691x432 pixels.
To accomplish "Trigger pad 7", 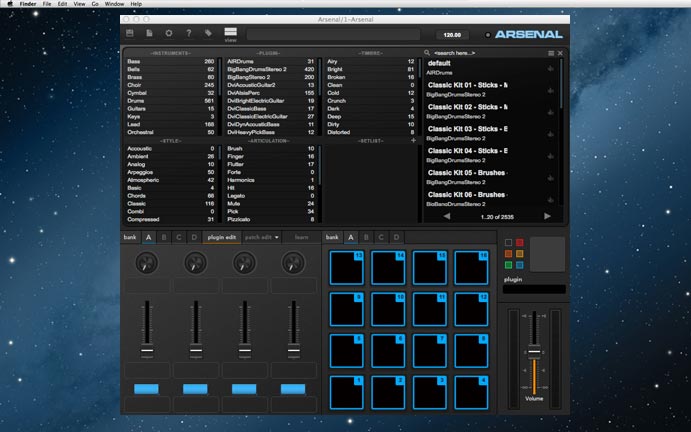I will click(430, 351).
